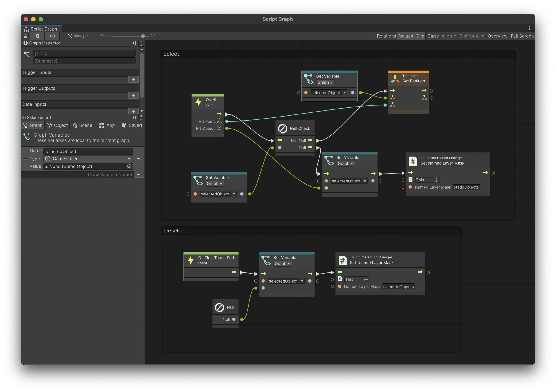Viewport: 556px width, 392px height.
Task: Click the Null Check node icon
Action: (282, 128)
